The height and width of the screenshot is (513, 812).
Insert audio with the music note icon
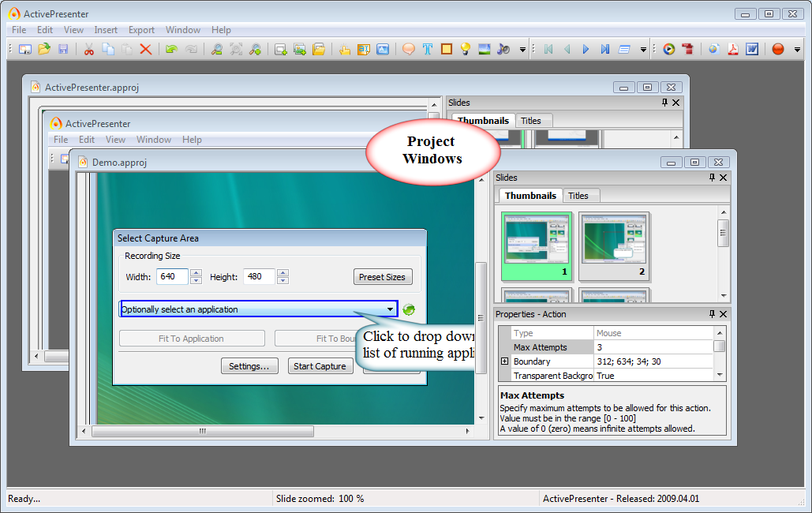tap(503, 49)
